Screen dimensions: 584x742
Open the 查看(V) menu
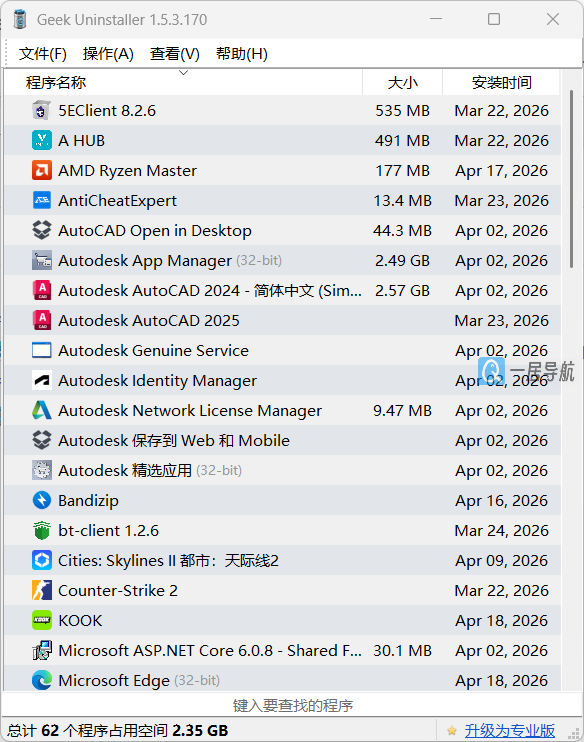(x=175, y=54)
